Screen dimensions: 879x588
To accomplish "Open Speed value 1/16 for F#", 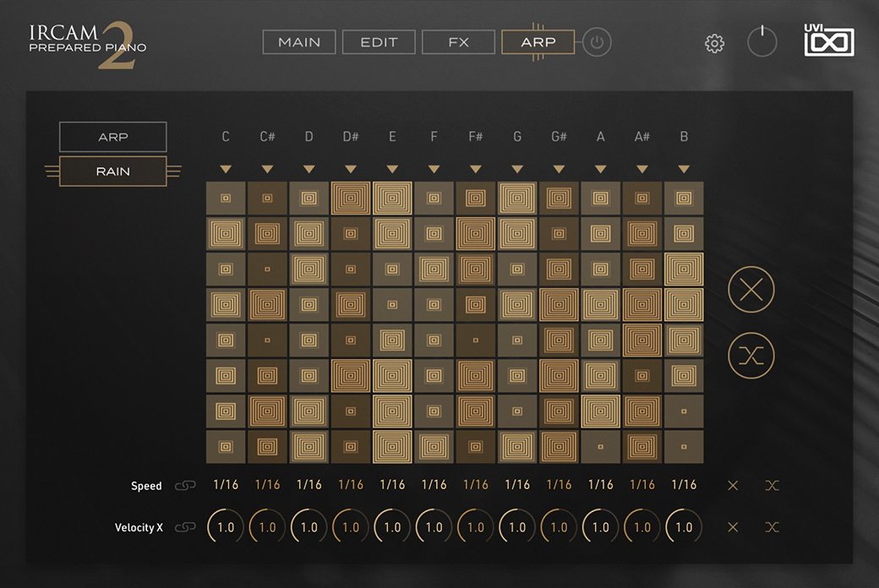I will coord(476,485).
